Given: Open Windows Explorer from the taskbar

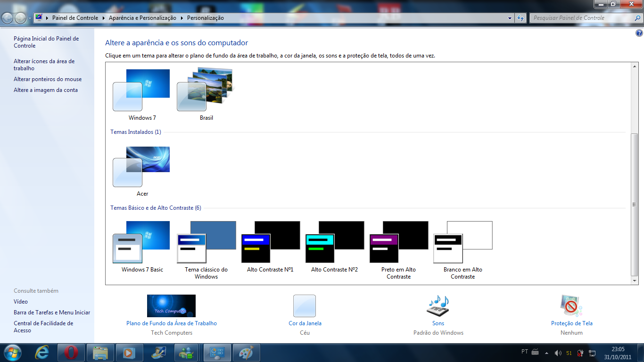Looking at the screenshot, I should click(x=100, y=353).
